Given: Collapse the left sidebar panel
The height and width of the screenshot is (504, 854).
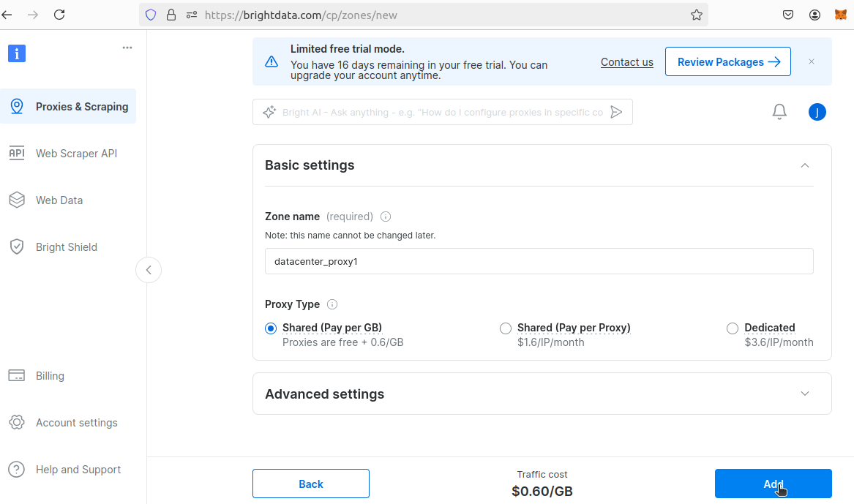Looking at the screenshot, I should pos(149,270).
